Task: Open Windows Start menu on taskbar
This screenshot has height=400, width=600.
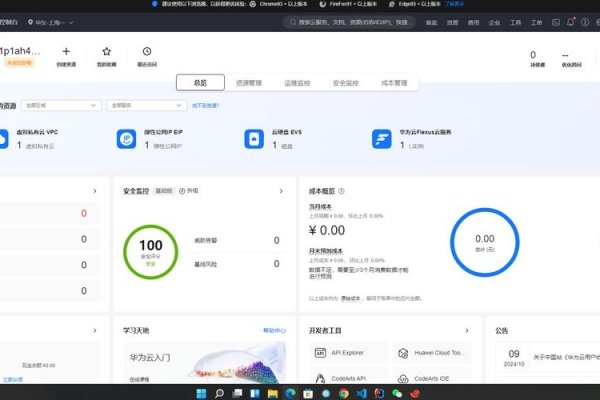Action: tap(201, 393)
